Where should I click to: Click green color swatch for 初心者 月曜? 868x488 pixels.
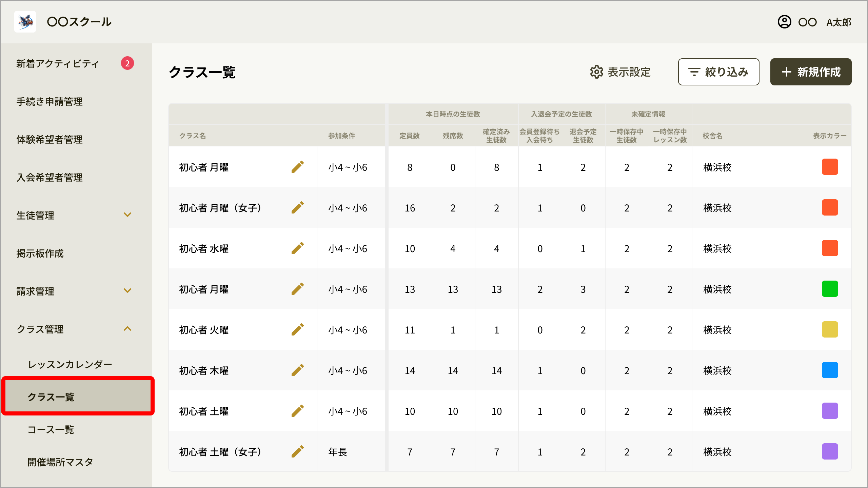(x=830, y=289)
